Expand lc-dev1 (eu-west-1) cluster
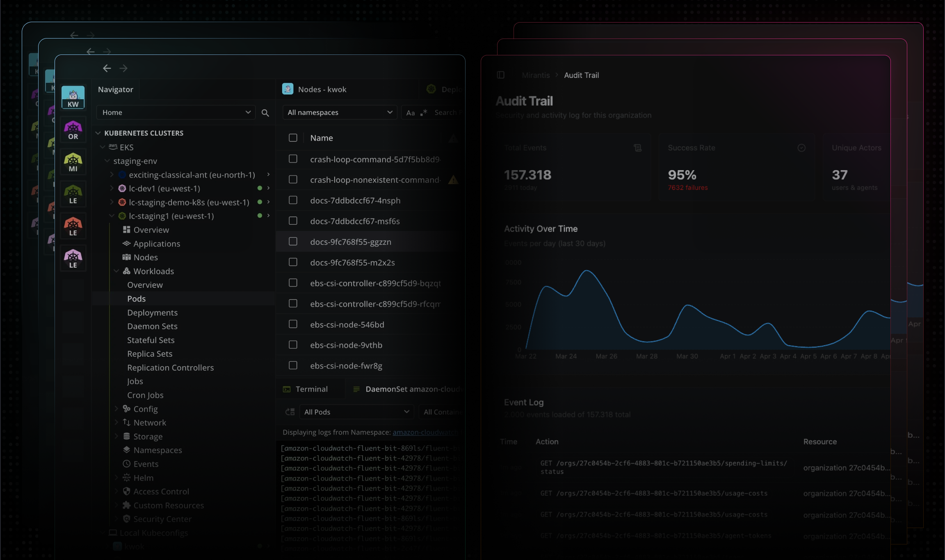This screenshot has width=945, height=560. pyautogui.click(x=112, y=188)
